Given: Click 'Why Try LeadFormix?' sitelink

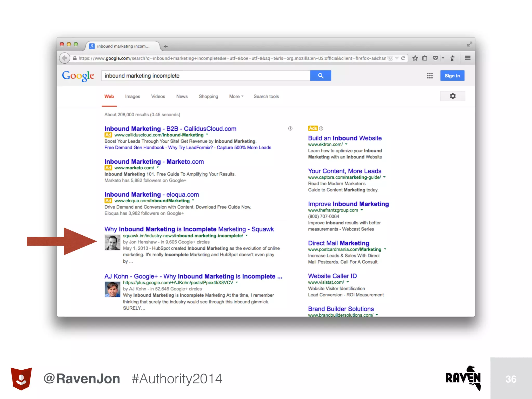Looking at the screenshot, I should point(190,147).
